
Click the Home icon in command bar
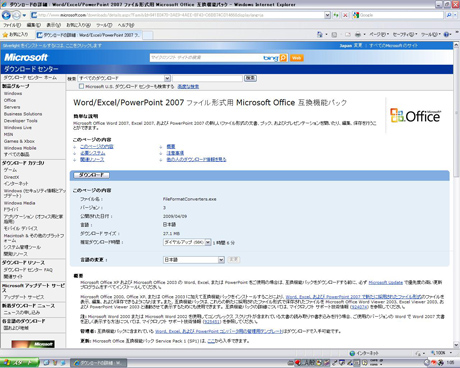[x=320, y=34]
